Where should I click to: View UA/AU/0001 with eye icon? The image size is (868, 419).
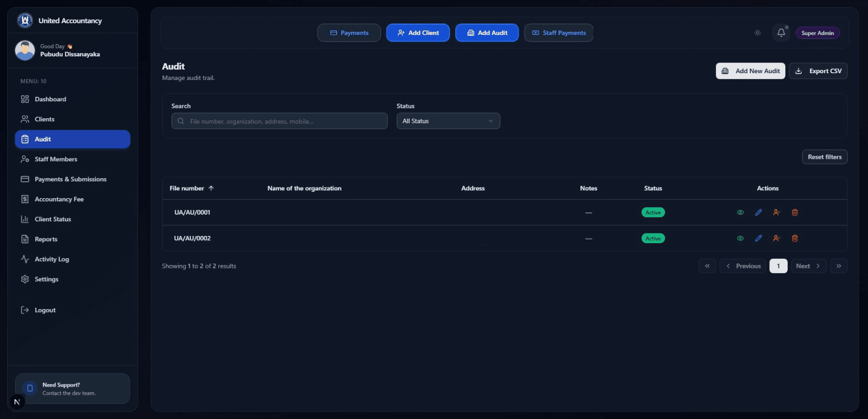pyautogui.click(x=740, y=212)
